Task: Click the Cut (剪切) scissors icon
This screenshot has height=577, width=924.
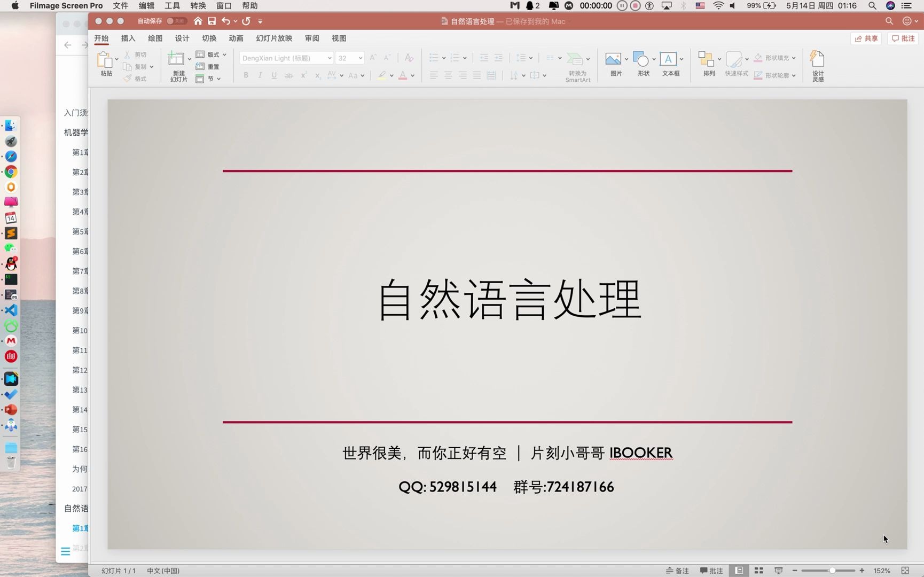Action: (x=127, y=54)
